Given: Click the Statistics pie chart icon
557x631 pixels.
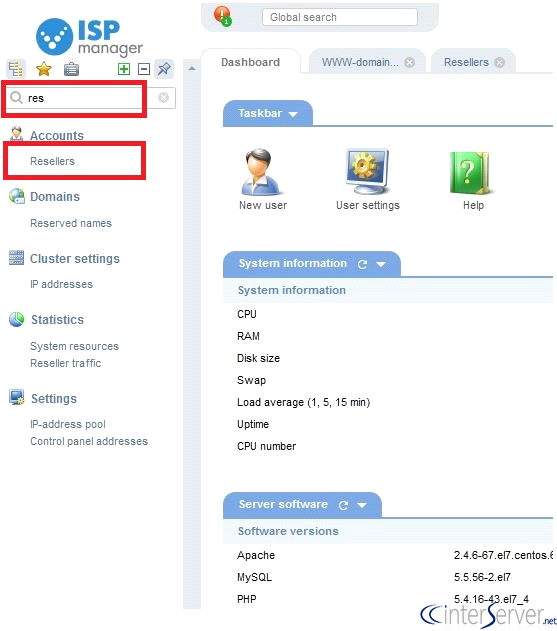Looking at the screenshot, I should (17, 319).
